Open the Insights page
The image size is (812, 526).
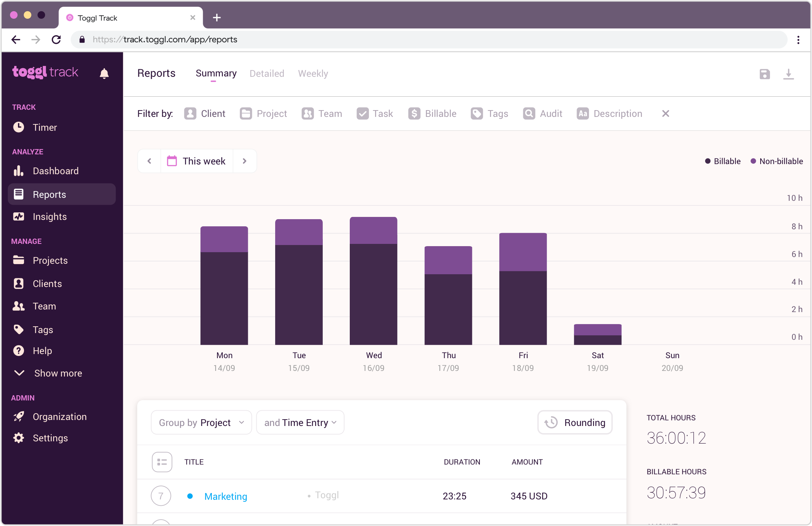49,217
